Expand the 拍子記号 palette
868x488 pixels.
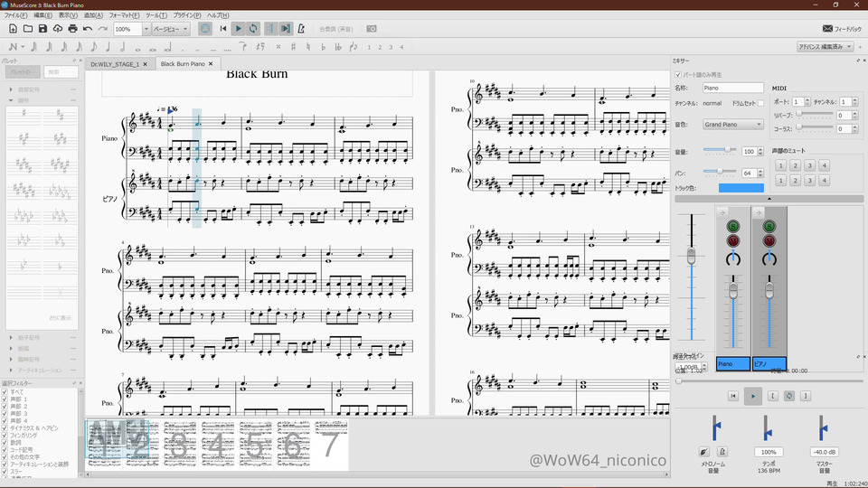click(11, 337)
